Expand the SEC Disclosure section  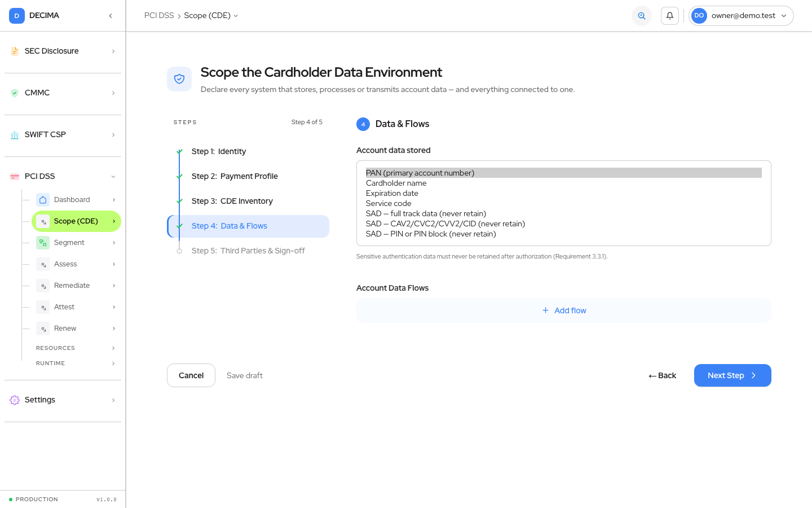(x=113, y=51)
